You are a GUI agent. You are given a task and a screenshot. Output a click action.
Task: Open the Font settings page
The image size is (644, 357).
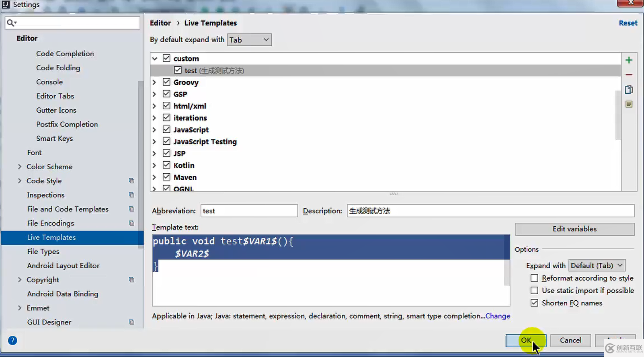click(35, 152)
